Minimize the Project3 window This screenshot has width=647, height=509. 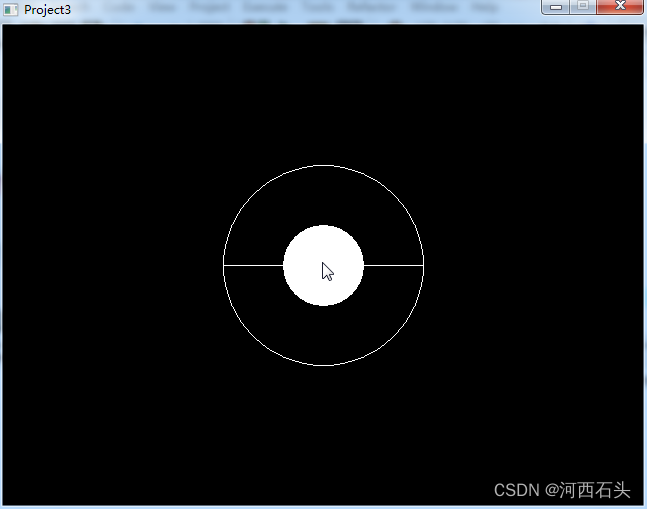[556, 7]
